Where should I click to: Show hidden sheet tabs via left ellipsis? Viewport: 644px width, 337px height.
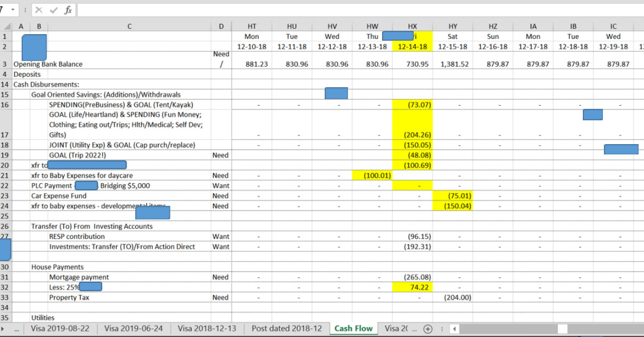17,328
